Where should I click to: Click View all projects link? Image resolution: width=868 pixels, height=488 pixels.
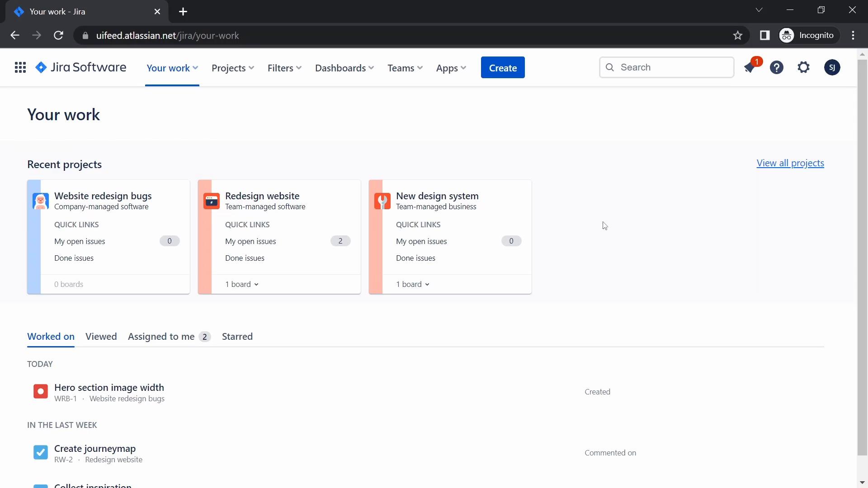click(791, 163)
